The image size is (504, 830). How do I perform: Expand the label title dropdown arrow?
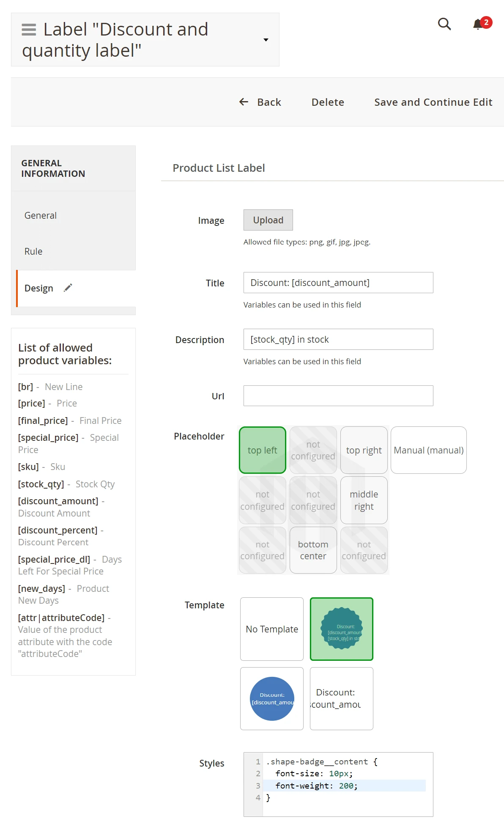click(x=266, y=40)
